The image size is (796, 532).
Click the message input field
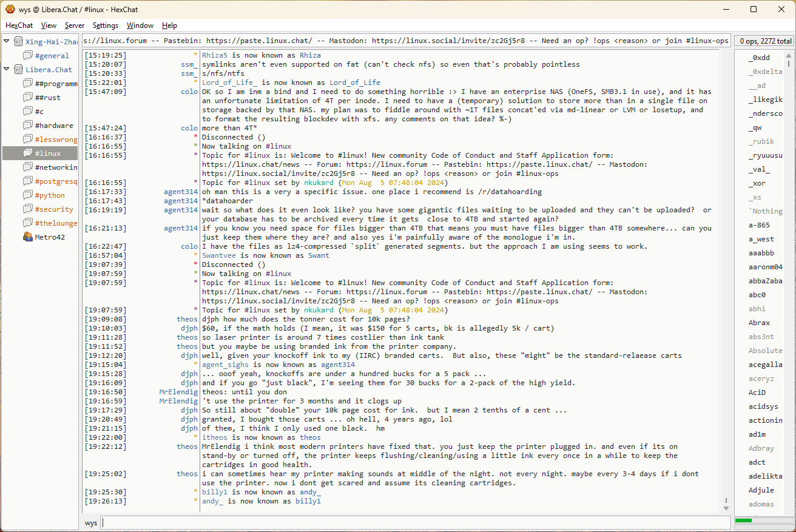coord(415,522)
